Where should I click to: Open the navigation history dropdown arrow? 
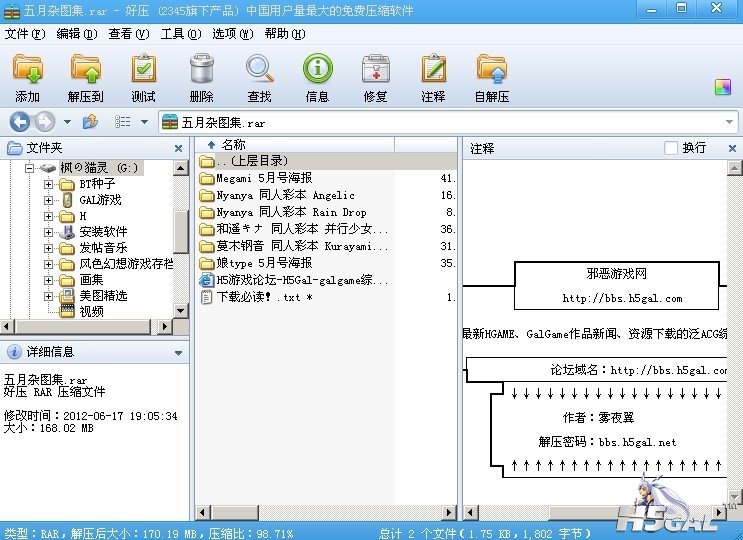pos(67,122)
